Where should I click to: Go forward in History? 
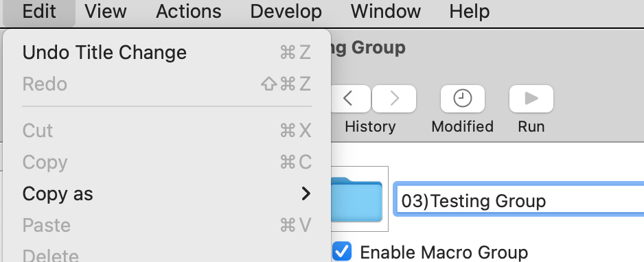coord(394,99)
